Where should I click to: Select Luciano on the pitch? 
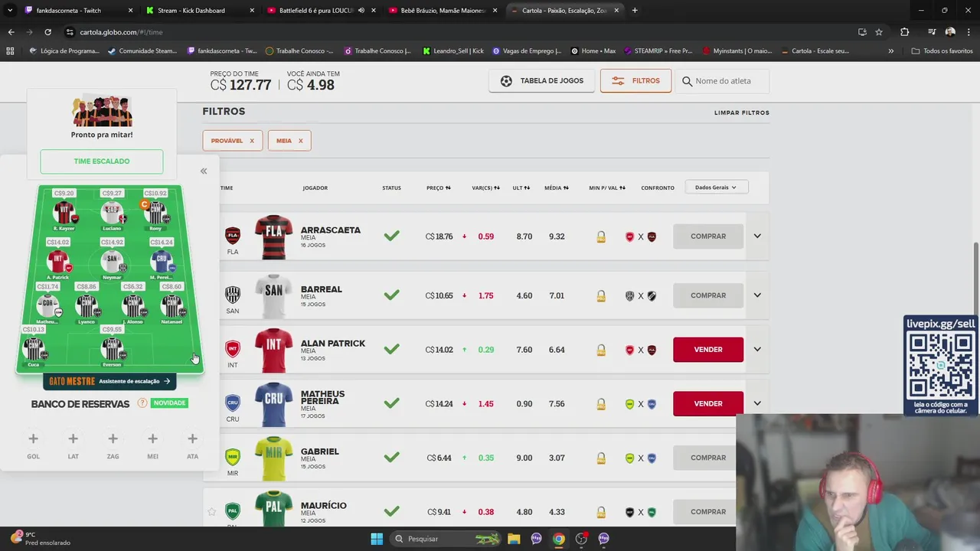click(112, 213)
